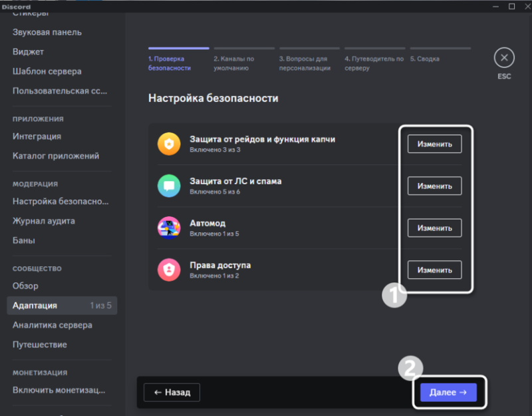Close settings with the ESC circle icon

click(504, 58)
